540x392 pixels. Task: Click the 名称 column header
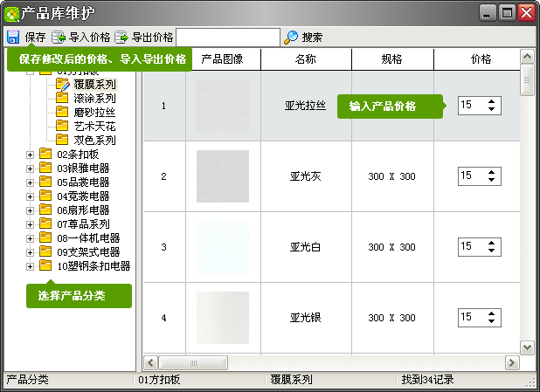(x=306, y=59)
